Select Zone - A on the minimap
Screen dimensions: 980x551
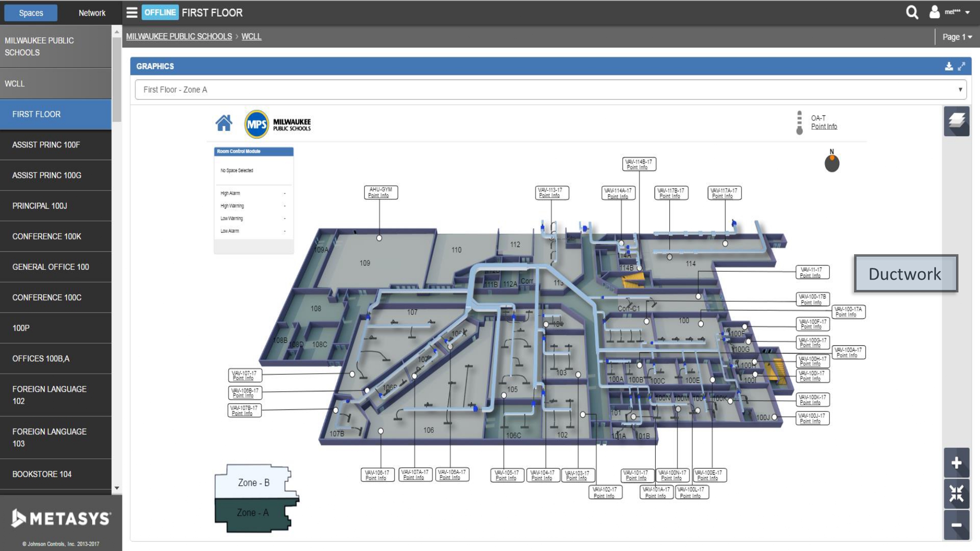click(252, 513)
